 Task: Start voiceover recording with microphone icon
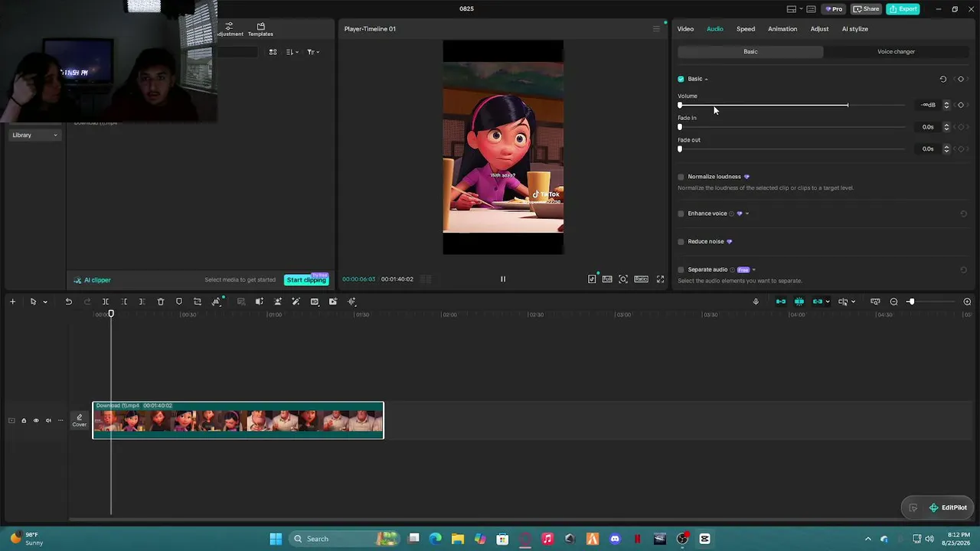(756, 302)
